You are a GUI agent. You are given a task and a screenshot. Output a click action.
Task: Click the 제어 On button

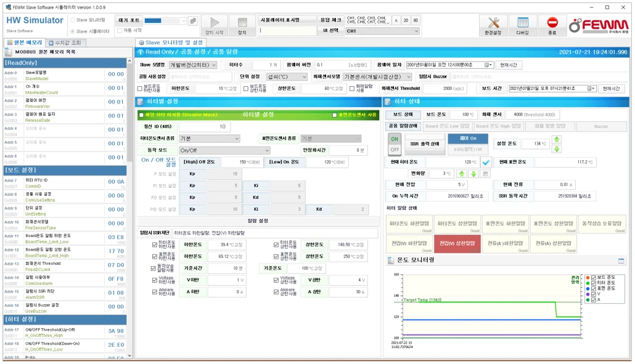pos(468,139)
